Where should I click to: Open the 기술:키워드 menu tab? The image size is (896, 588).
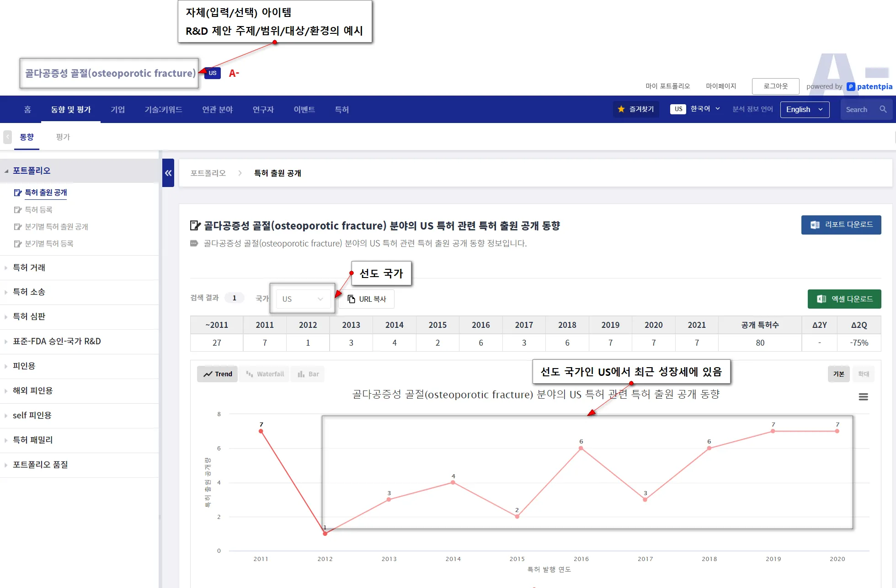163,110
